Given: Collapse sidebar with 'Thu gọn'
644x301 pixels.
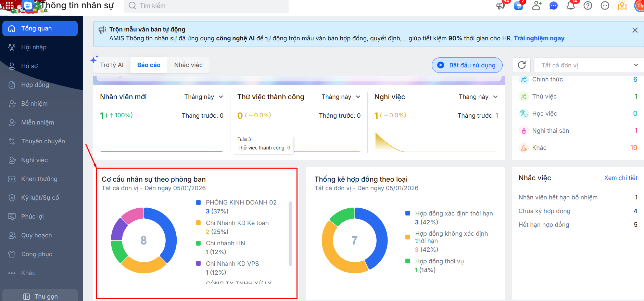Looking at the screenshot, I should pyautogui.click(x=40, y=296).
